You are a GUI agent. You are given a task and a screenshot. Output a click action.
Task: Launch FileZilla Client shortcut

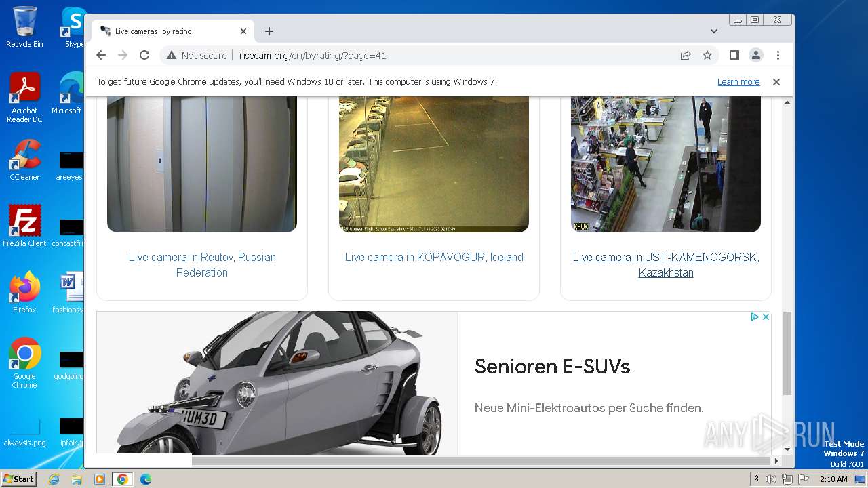(x=24, y=226)
